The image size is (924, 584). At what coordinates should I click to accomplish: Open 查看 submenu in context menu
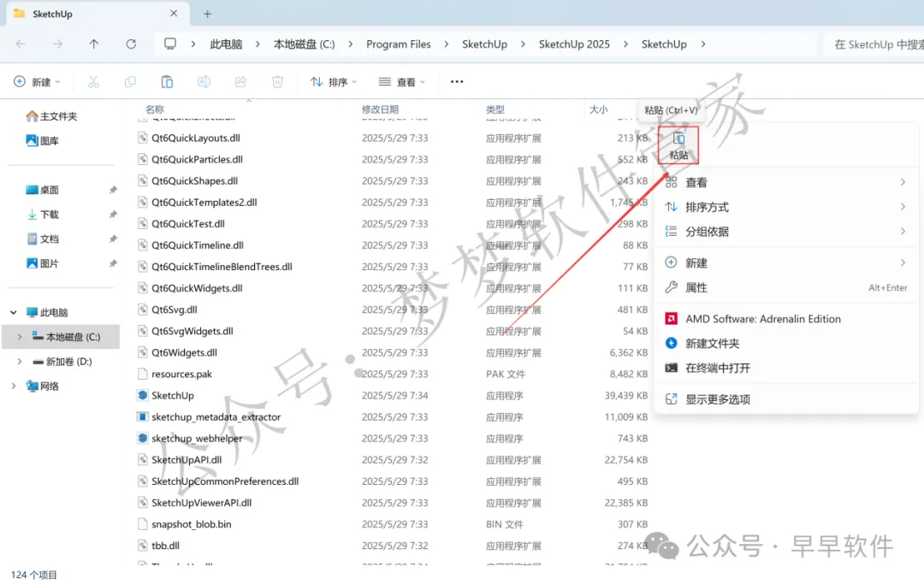[786, 182]
